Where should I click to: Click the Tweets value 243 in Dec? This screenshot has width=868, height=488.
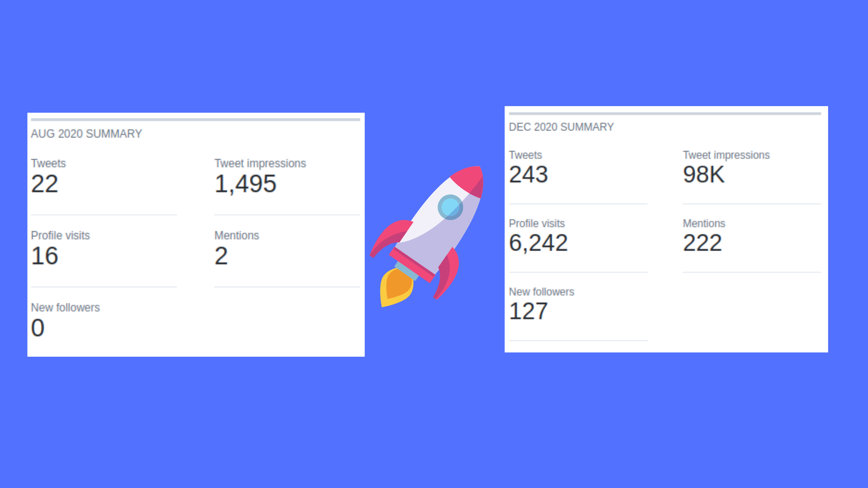click(528, 174)
